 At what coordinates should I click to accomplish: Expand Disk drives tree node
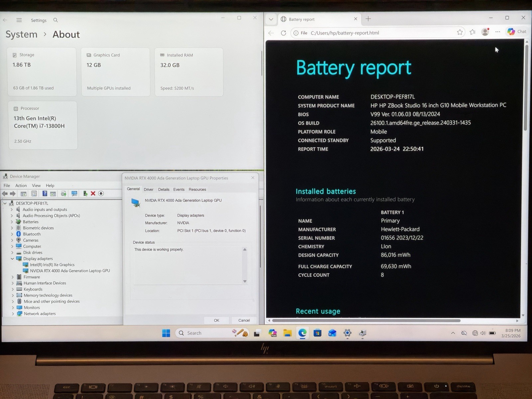point(12,252)
